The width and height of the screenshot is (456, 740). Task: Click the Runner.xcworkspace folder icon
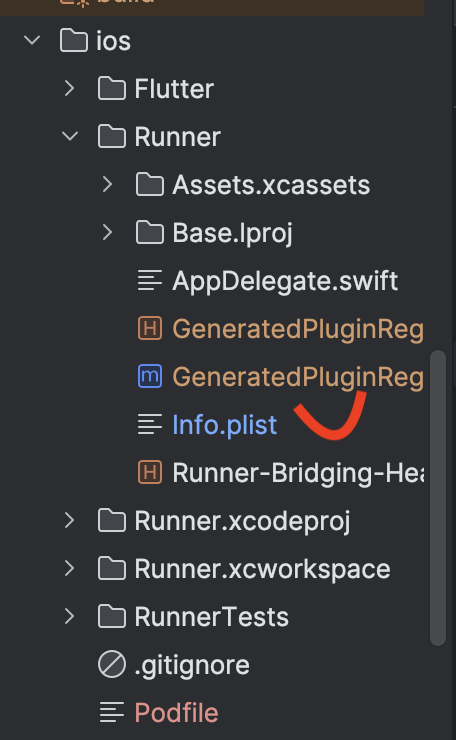[112, 569]
